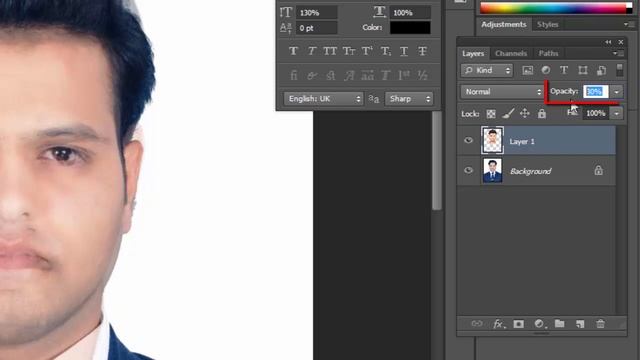Screen dimensions: 640x360
Task: Toggle lock all padlock
Action: [542, 113]
